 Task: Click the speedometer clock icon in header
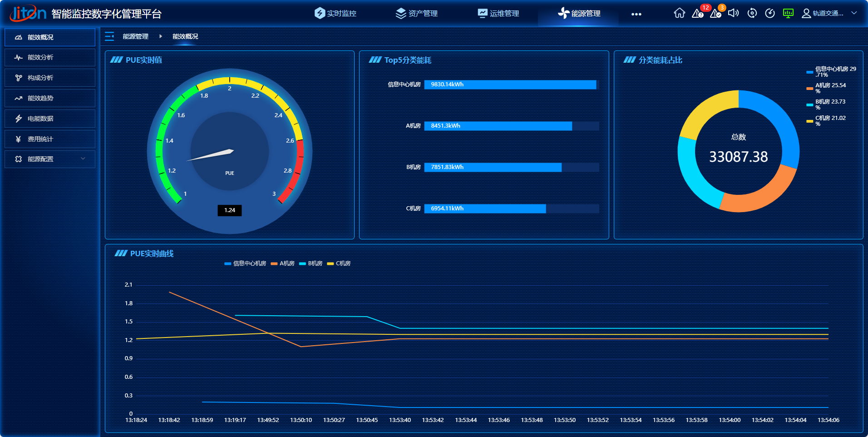pyautogui.click(x=770, y=13)
